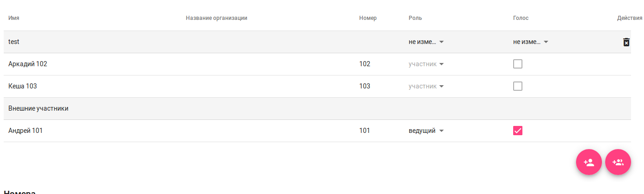Delete the test row with trash icon

click(x=626, y=42)
